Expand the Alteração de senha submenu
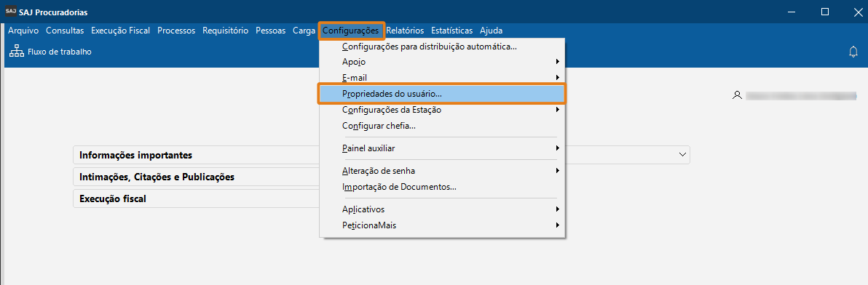Image resolution: width=868 pixels, height=285 pixels. click(x=442, y=171)
